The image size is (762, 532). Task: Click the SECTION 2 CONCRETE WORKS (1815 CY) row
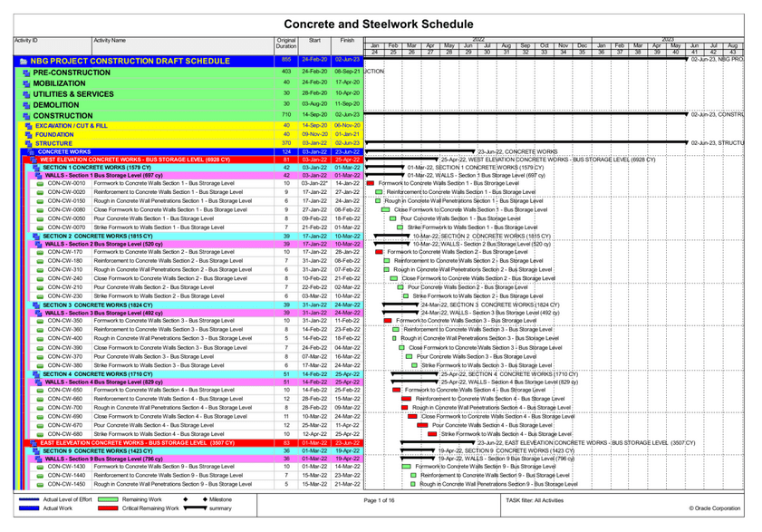click(196, 237)
